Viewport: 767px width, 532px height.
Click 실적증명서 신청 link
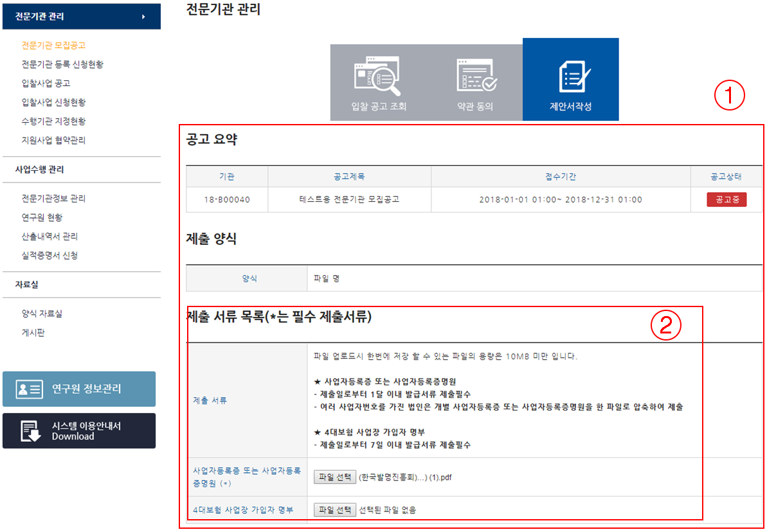(x=50, y=256)
